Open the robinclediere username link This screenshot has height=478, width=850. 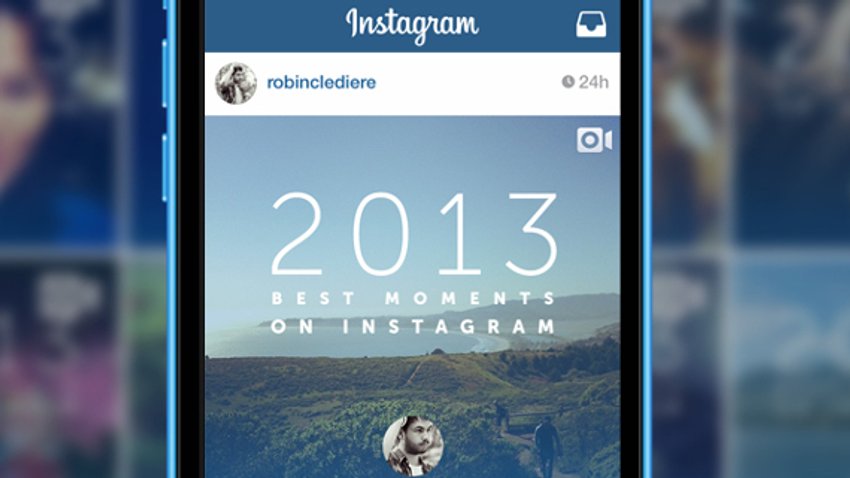[x=321, y=82]
